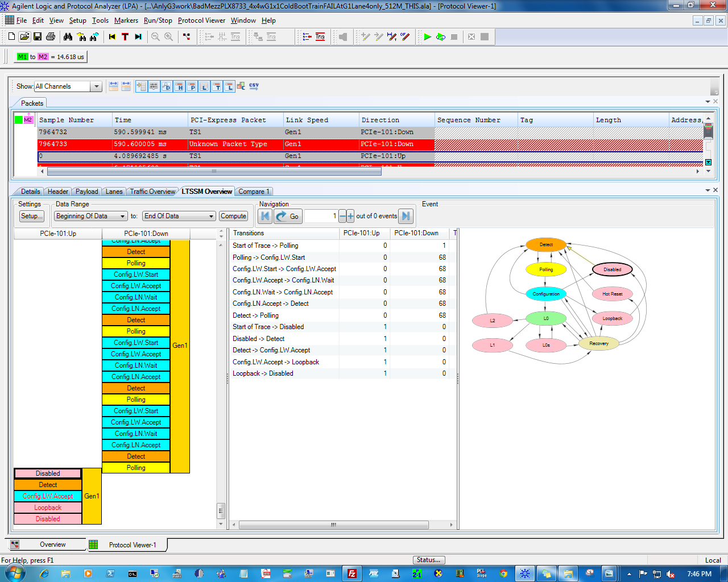The height and width of the screenshot is (582, 728).
Task: Click the Open file folder icon
Action: pos(24,37)
